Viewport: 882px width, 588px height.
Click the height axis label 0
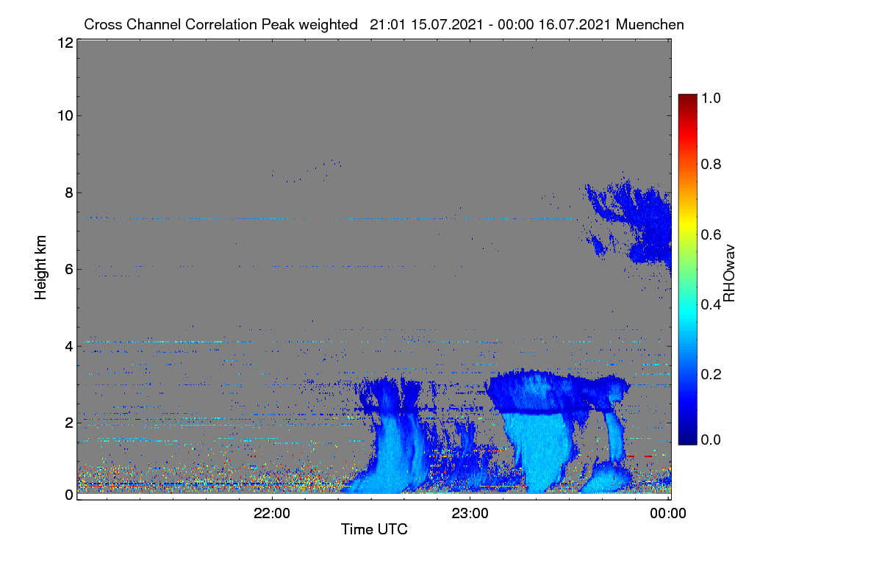[68, 495]
